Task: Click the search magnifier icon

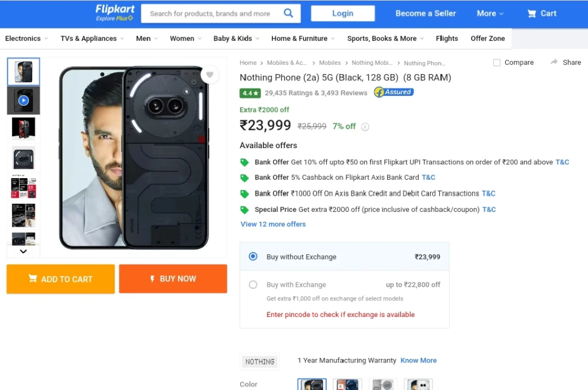Action: 288,13
